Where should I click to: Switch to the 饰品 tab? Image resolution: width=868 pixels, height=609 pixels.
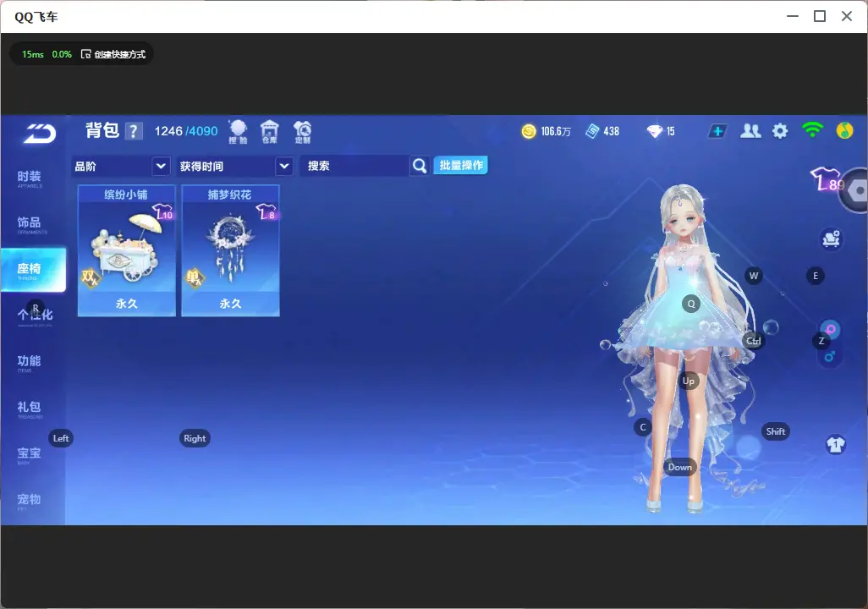(30, 223)
